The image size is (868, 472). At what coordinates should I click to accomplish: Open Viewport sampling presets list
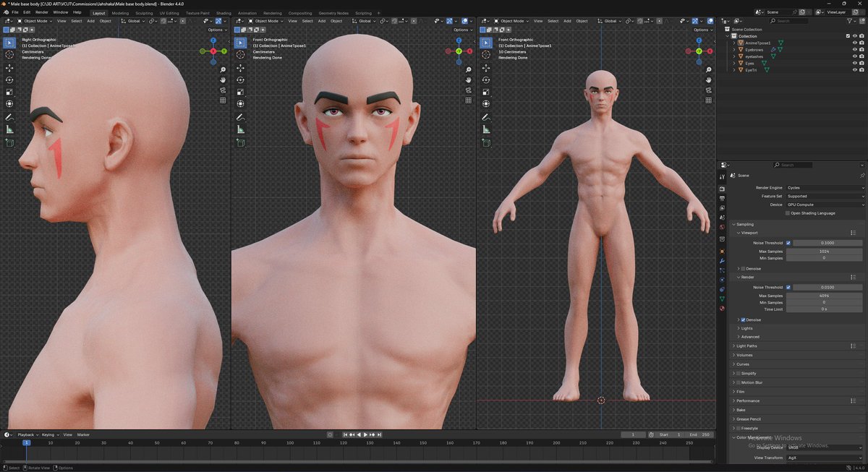click(854, 233)
